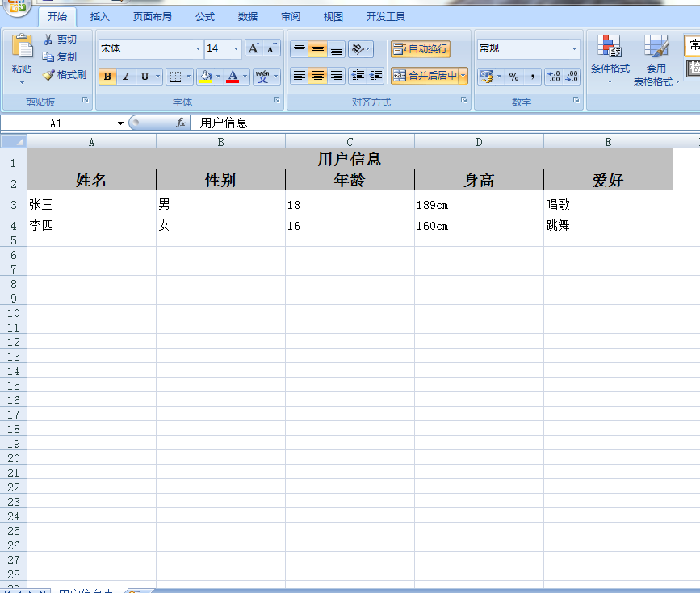
Task: Select column header C
Action: (350, 142)
